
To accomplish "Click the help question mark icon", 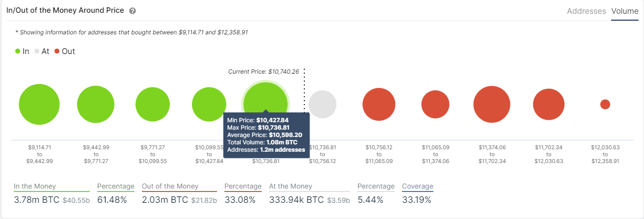I will [x=133, y=11].
